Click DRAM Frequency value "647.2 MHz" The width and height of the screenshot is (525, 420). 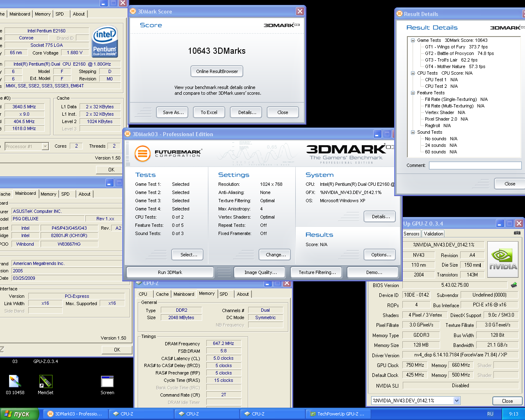coord(223,343)
